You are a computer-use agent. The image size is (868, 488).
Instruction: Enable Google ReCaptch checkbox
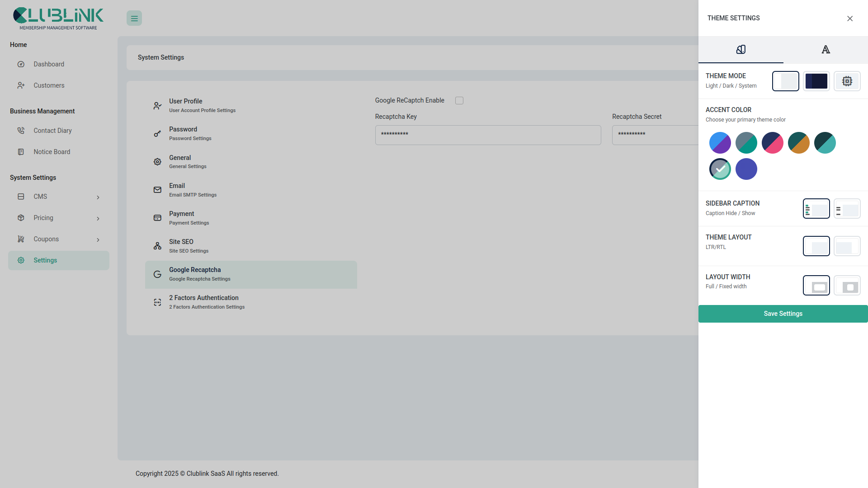coord(459,100)
